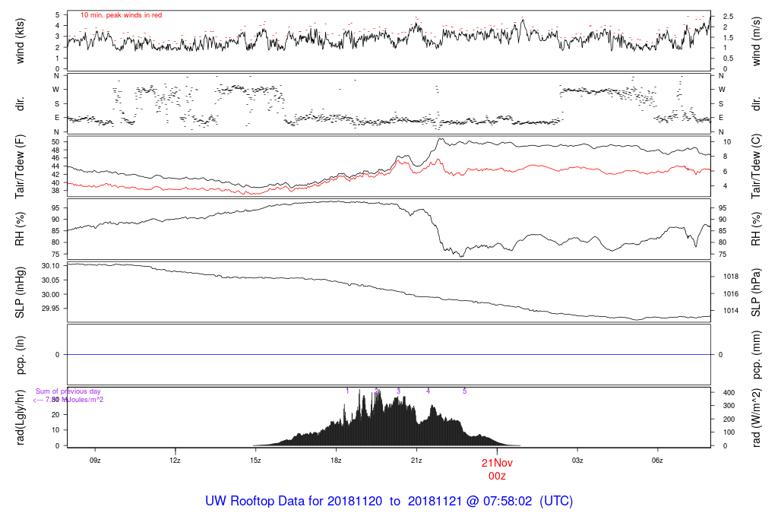Click the '1018' hPa tick label
The image size is (778, 532).
(731, 277)
